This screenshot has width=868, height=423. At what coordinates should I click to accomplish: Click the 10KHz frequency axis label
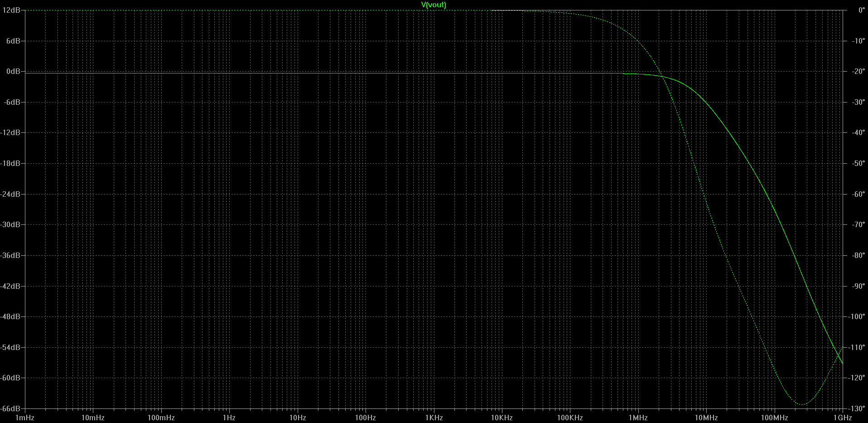click(502, 418)
